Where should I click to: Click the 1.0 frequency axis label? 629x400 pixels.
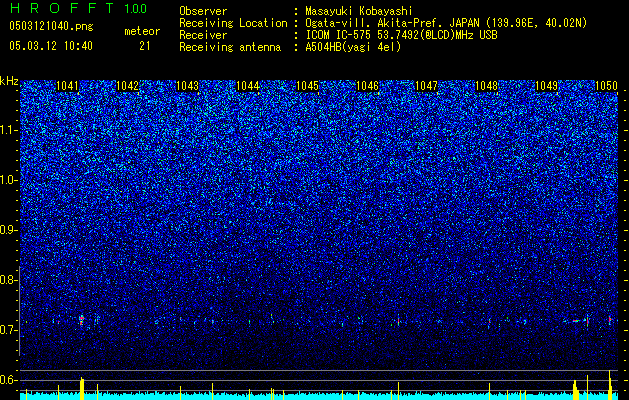point(9,180)
